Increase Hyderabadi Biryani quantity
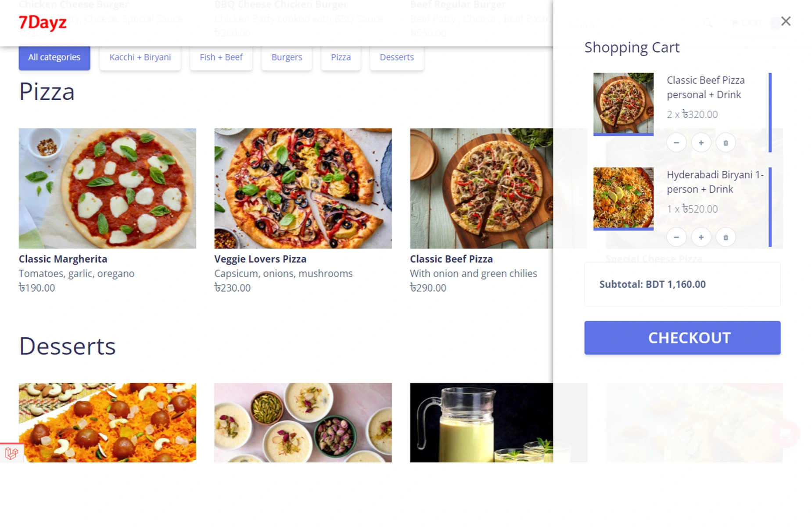The width and height of the screenshot is (812, 527). click(x=701, y=237)
